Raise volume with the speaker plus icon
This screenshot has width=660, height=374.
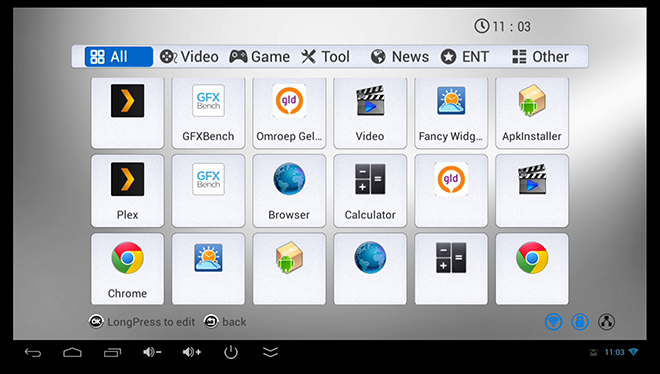pos(192,352)
